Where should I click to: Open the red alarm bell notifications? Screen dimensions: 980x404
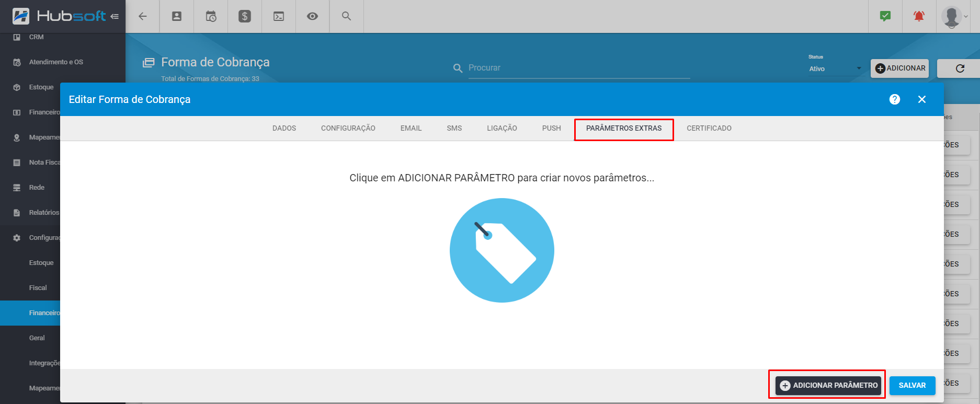click(x=919, y=16)
